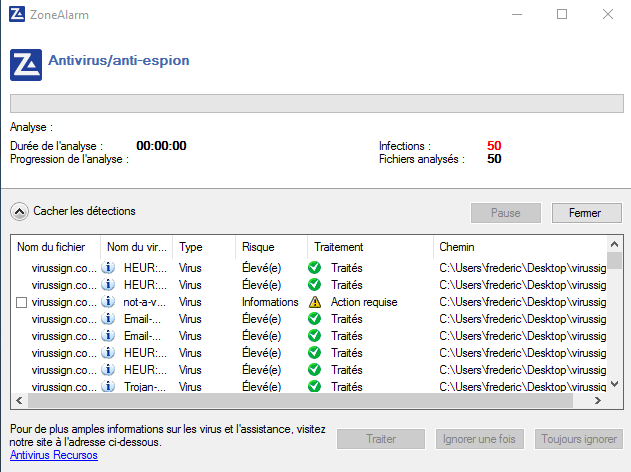631x472 pixels.
Task: Click info icon beside Trojan-... virus name
Action: [x=108, y=386]
